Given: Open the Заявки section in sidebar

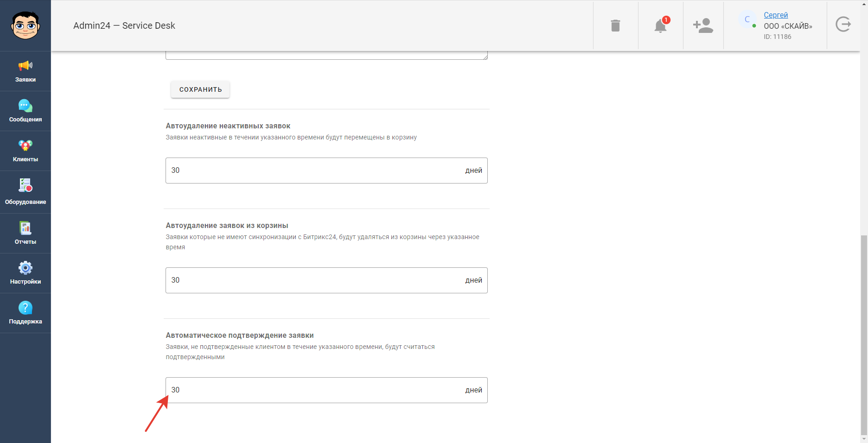Looking at the screenshot, I should tap(26, 71).
